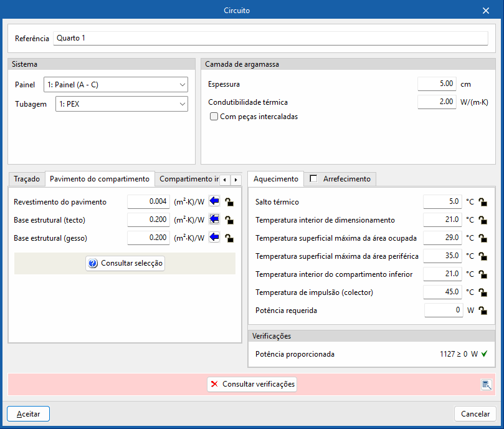Toggle padlock for Salto térmico
The height and width of the screenshot is (429, 504).
pyautogui.click(x=483, y=202)
